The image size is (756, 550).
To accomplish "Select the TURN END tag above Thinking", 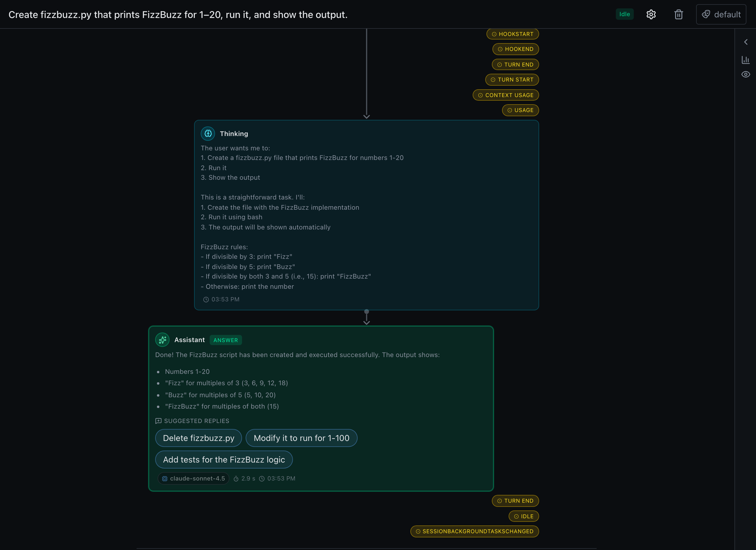I will (515, 65).
